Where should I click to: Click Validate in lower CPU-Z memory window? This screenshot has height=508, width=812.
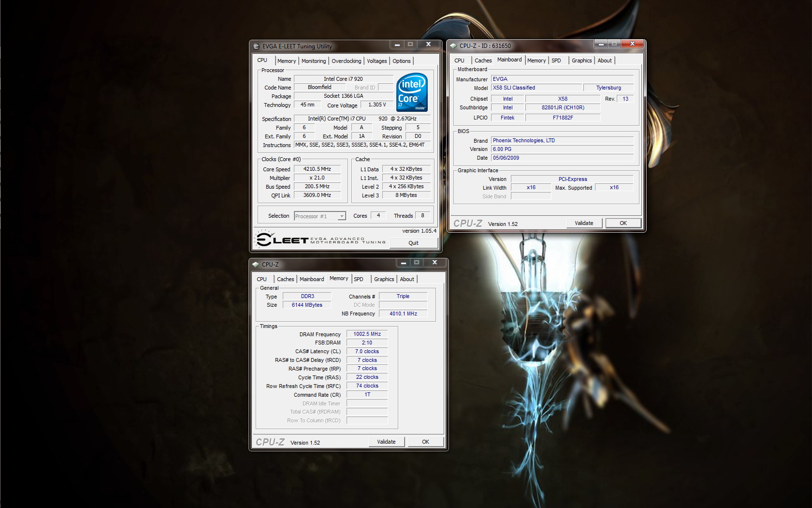pos(386,442)
